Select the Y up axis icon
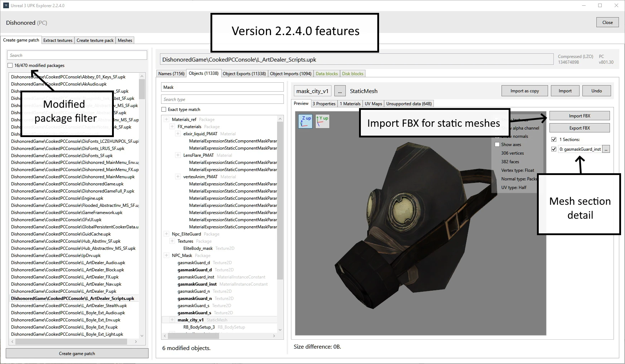 click(322, 121)
